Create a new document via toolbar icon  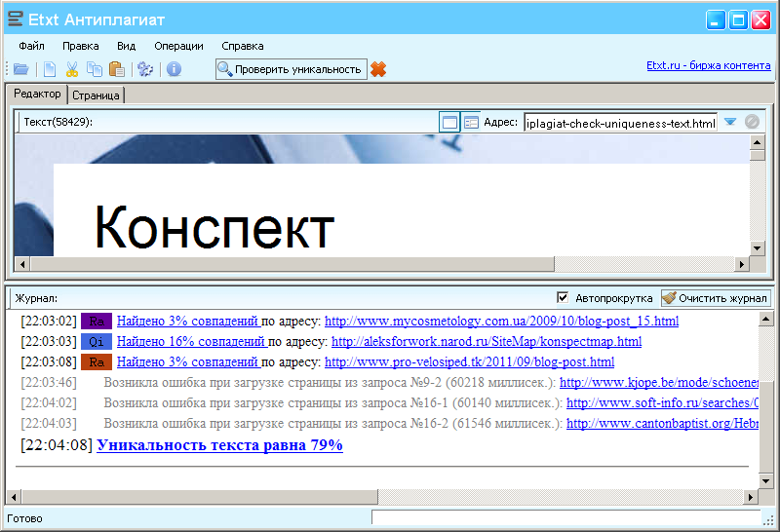(50, 69)
